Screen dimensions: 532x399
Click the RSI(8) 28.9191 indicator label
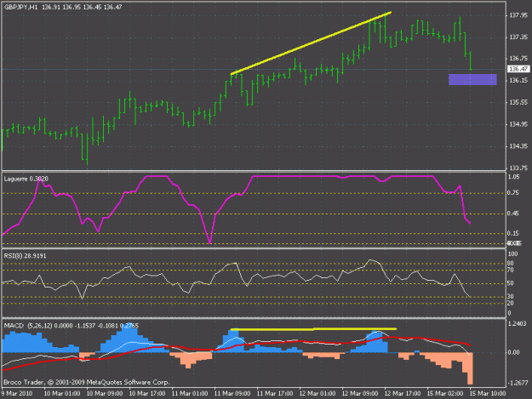25,256
